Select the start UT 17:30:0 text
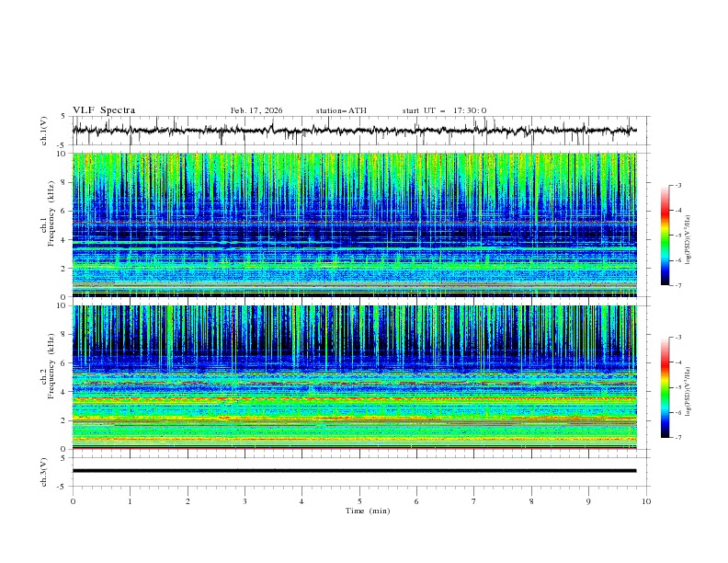This screenshot has height=563, width=728. [444, 110]
